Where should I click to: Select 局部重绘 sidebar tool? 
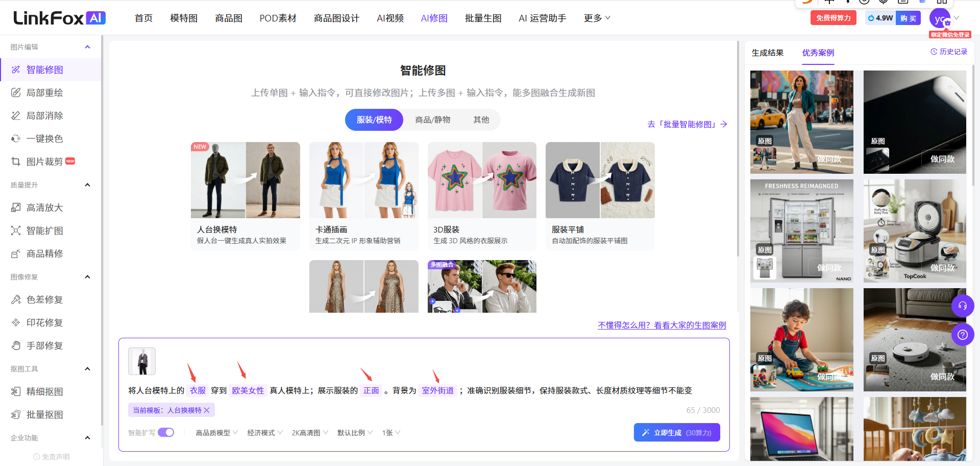(x=44, y=92)
